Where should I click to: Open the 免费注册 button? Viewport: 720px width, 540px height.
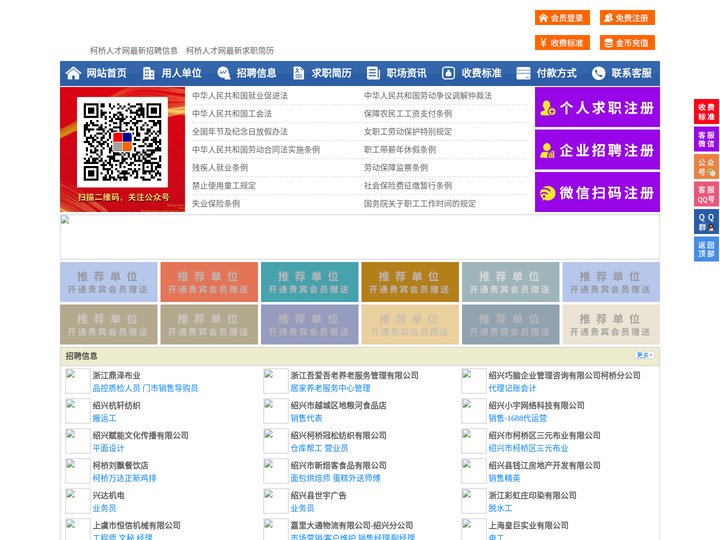pyautogui.click(x=627, y=18)
